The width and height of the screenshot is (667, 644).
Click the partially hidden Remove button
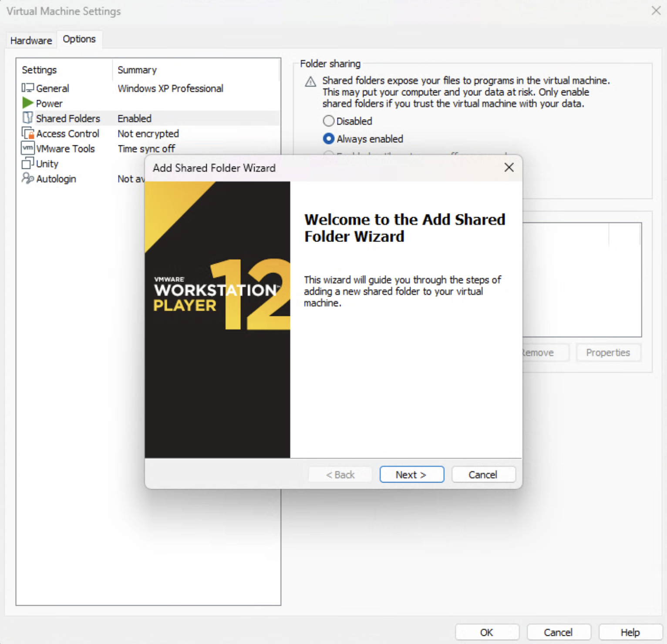[x=546, y=353]
